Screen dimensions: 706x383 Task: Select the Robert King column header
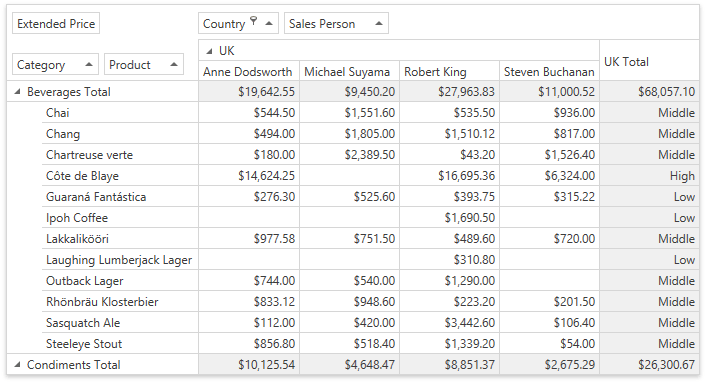click(449, 71)
